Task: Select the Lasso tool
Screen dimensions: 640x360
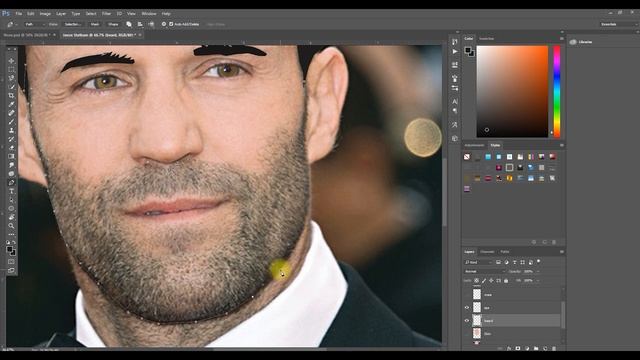Action: 11,78
